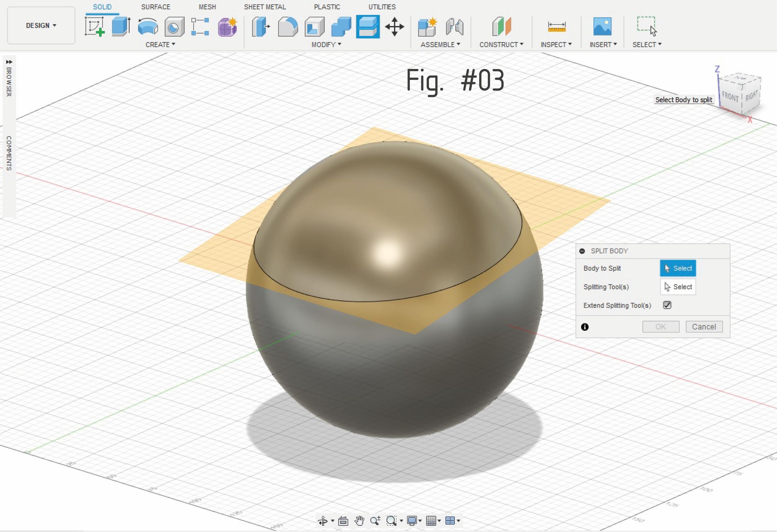Select the Create Sketch tool

[95, 27]
